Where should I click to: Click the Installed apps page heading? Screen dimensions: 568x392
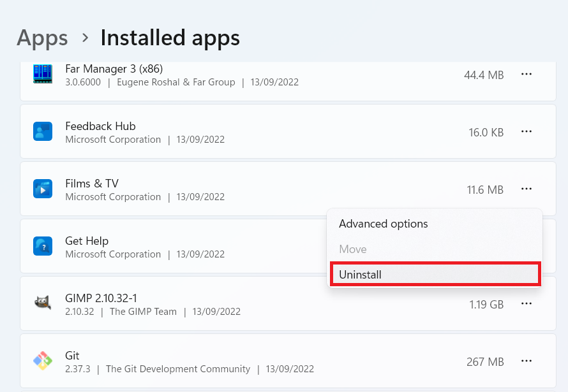point(170,38)
